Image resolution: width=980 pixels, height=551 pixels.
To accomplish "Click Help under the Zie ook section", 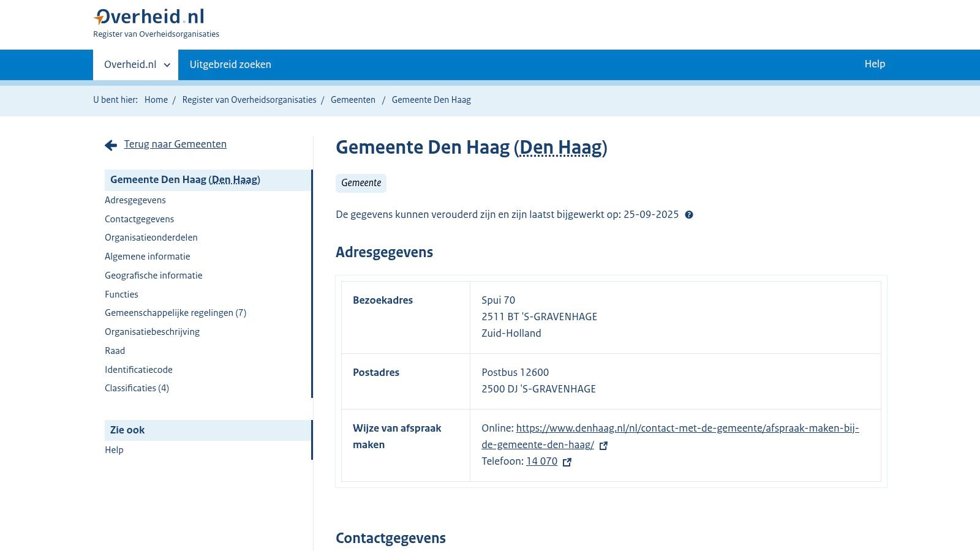I will [114, 450].
